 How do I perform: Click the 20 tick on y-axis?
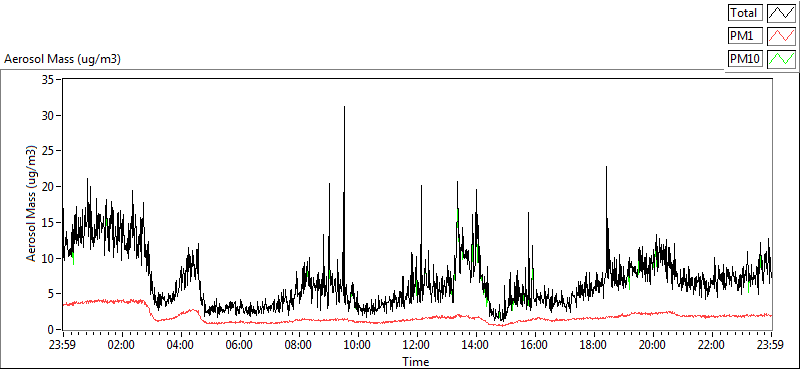click(x=49, y=187)
